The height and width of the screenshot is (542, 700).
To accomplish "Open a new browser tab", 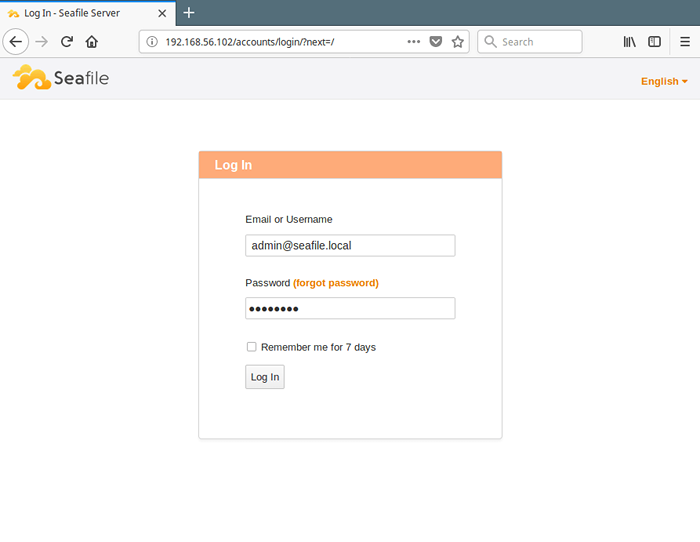I will [189, 13].
